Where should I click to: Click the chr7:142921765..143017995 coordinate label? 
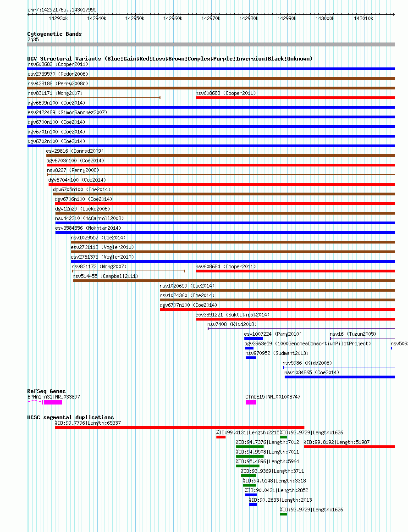point(62,10)
